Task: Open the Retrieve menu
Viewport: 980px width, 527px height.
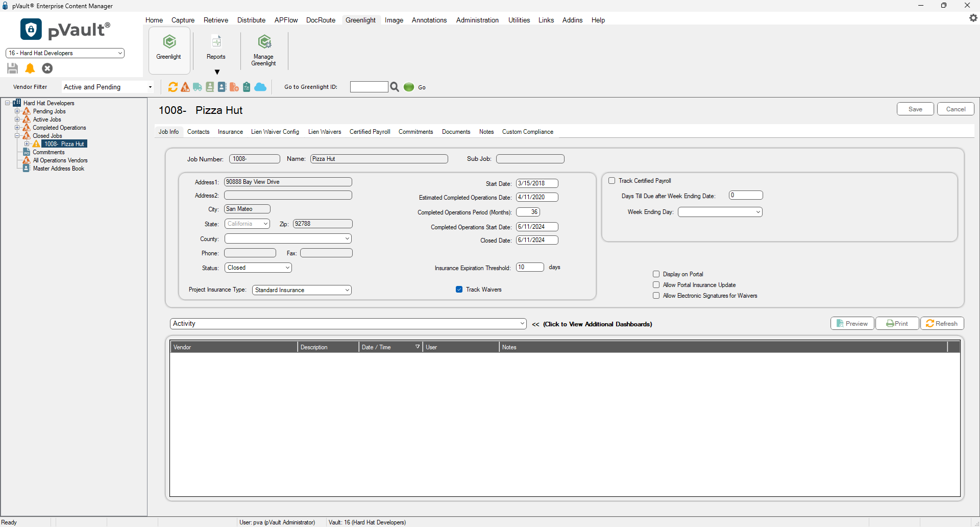Action: (216, 20)
